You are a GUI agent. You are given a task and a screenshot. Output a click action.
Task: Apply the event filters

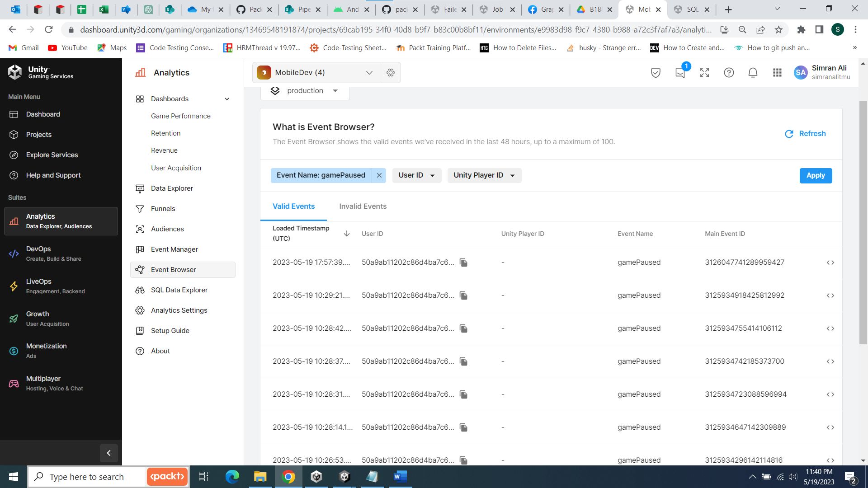tap(815, 175)
